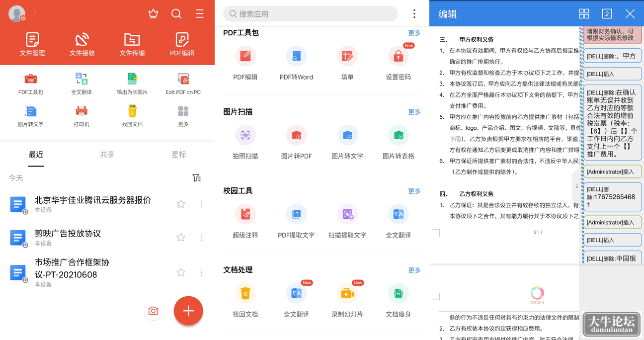The width and height of the screenshot is (644, 340).
Task: Open more options for 市场推广合作框架协议
Action: pyautogui.click(x=201, y=272)
